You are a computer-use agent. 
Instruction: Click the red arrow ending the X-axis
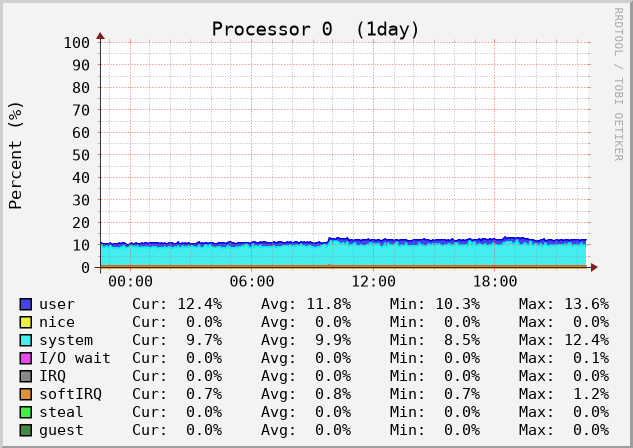tap(594, 267)
